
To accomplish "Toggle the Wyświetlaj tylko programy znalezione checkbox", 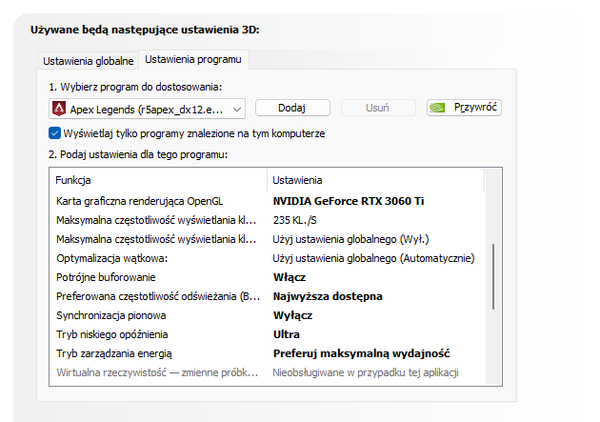I will pyautogui.click(x=55, y=133).
